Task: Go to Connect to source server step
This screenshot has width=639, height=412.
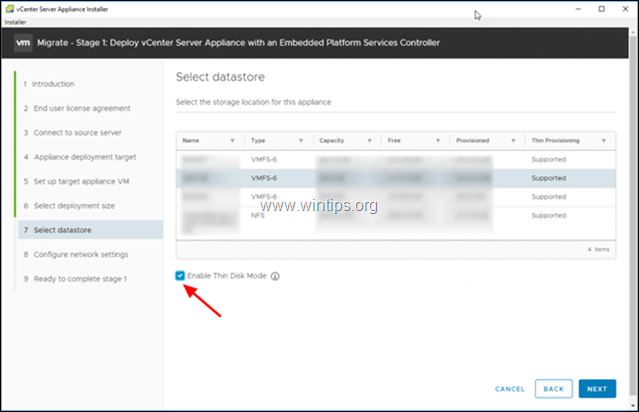Action: (x=73, y=133)
